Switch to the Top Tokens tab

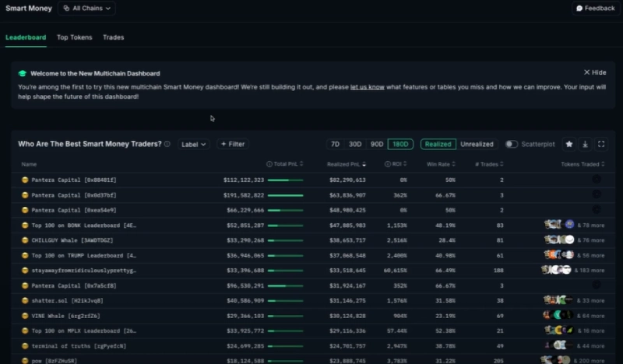pyautogui.click(x=74, y=37)
